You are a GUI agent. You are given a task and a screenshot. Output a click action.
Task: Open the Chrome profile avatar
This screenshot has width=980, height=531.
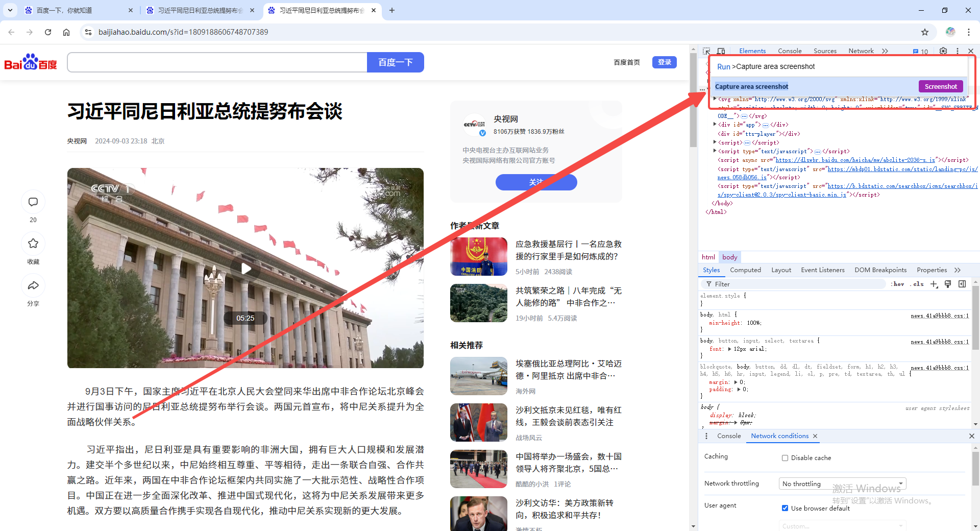coord(950,32)
